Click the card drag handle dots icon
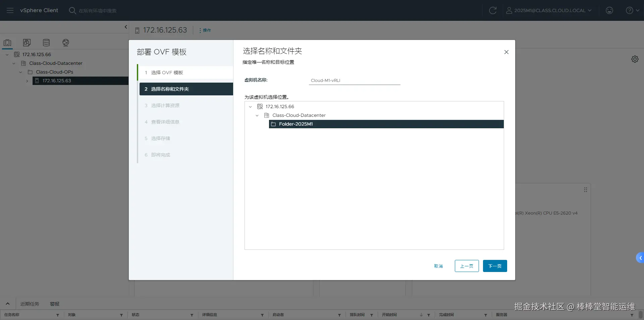Viewport: 644px width, 320px height. click(586, 190)
